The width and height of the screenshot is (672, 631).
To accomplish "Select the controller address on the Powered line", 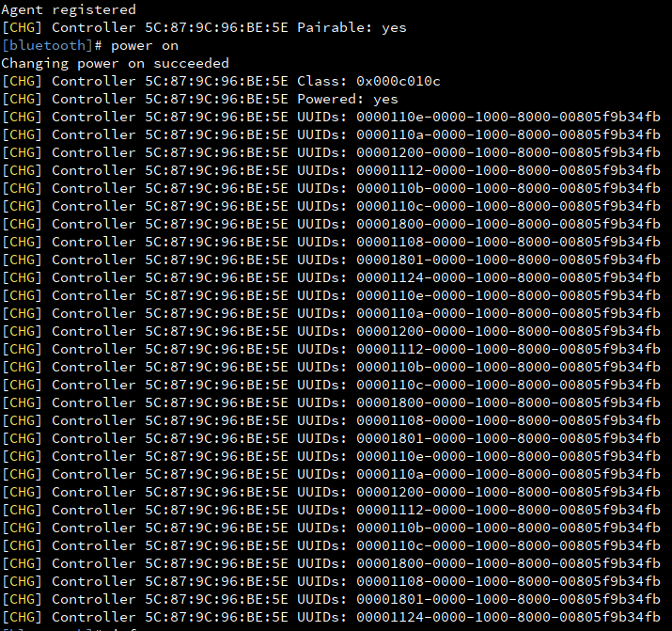I will (216, 99).
